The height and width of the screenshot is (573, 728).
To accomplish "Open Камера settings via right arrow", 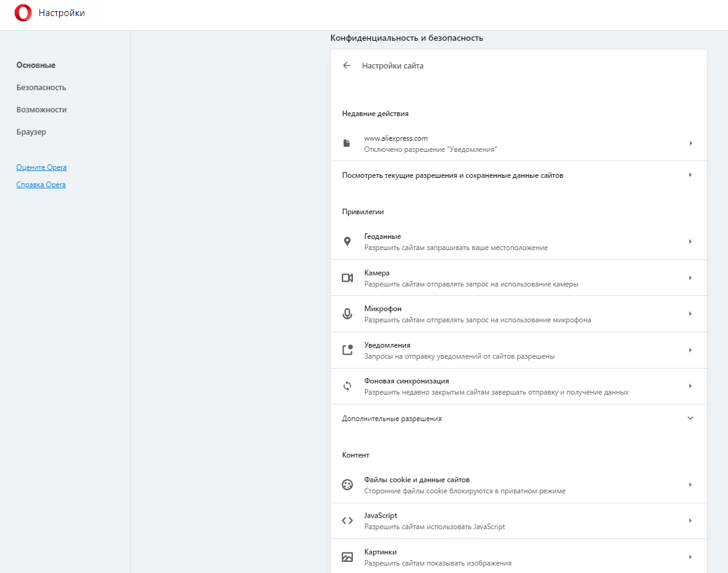I will pyautogui.click(x=691, y=278).
